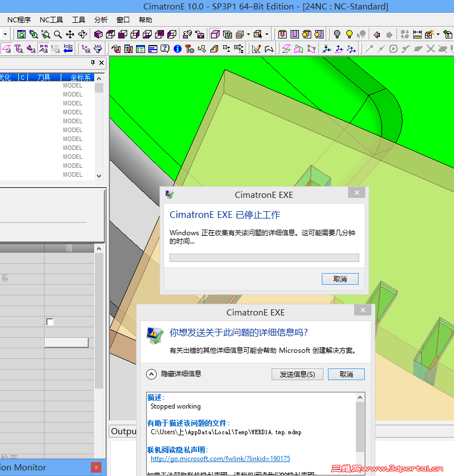Open the help question-mark speech bubble icon
This screenshot has width=454, height=476.
coord(165,49)
